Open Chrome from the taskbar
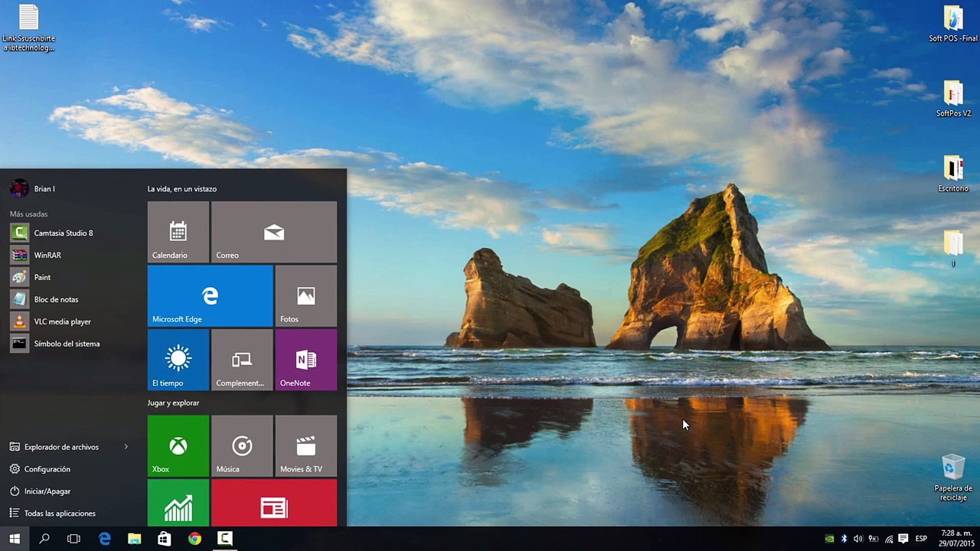 (194, 539)
